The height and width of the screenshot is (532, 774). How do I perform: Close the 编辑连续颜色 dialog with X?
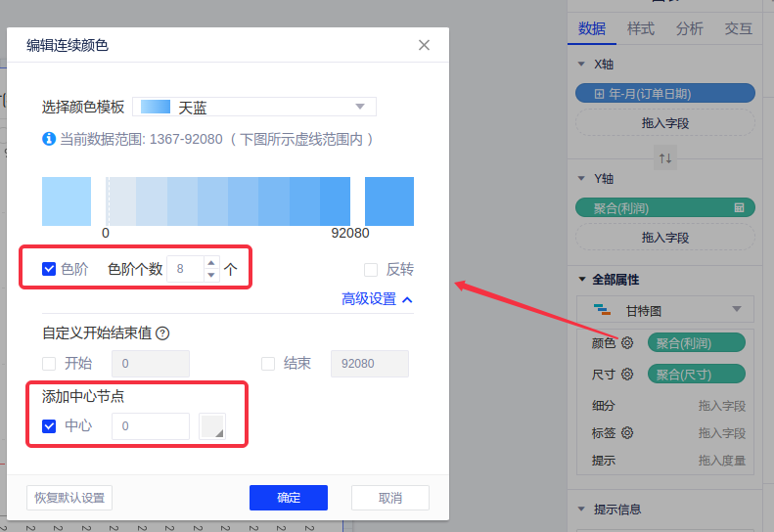424,45
